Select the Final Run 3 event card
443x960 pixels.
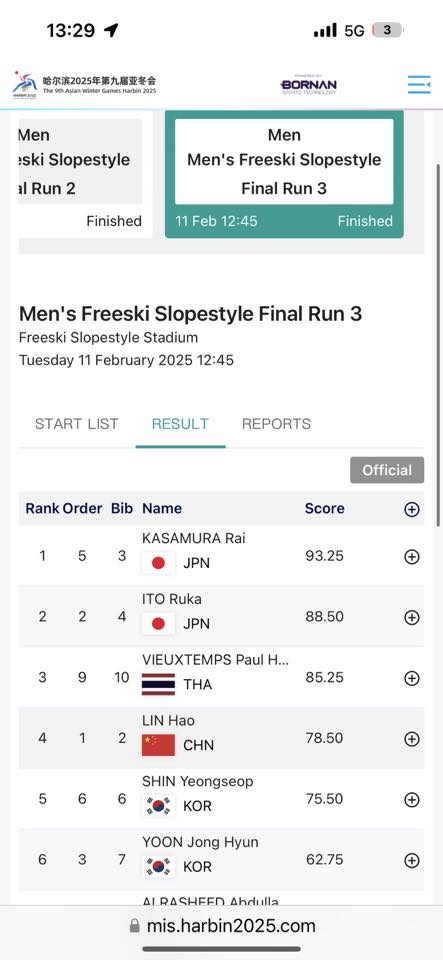(x=284, y=174)
